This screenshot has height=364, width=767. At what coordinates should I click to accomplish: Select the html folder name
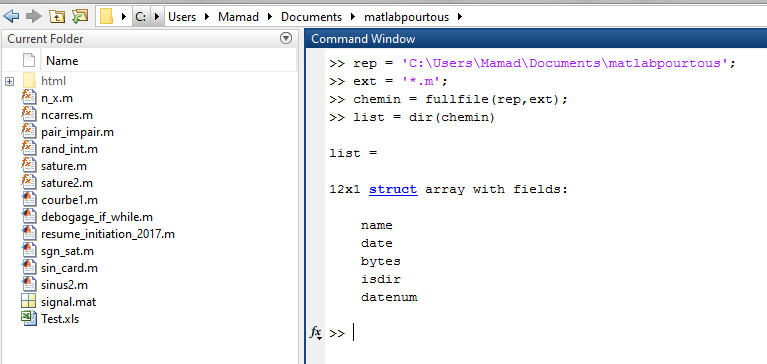coord(53,81)
